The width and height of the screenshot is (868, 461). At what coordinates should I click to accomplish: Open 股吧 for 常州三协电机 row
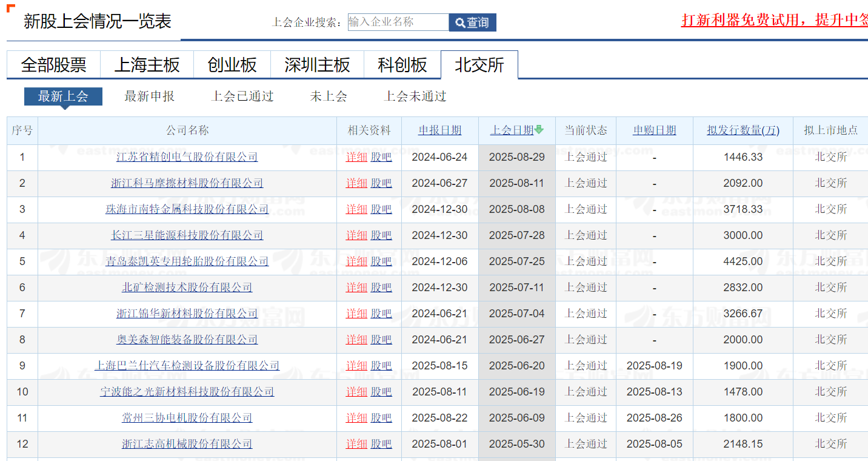(x=381, y=418)
